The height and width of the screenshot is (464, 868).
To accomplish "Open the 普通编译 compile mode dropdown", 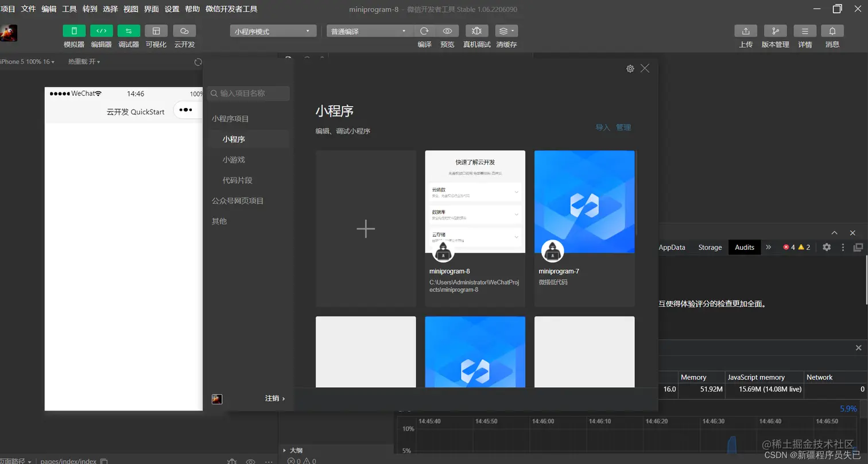I will click(x=370, y=31).
